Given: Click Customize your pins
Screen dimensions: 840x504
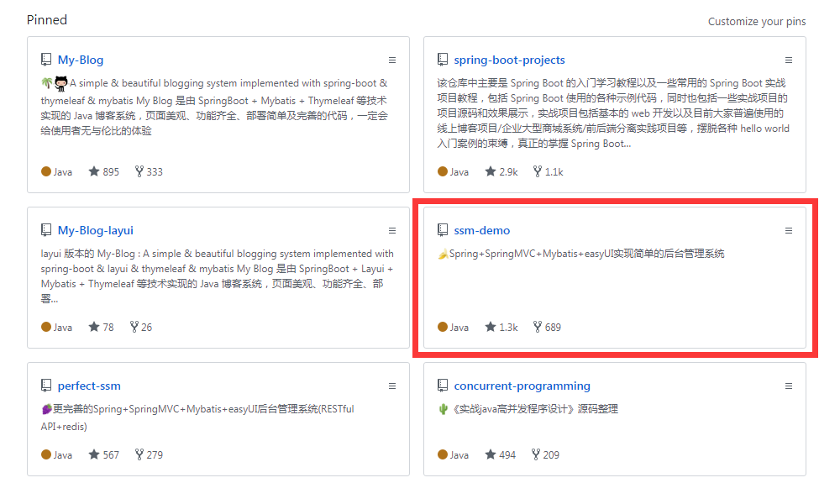Looking at the screenshot, I should pos(757,21).
